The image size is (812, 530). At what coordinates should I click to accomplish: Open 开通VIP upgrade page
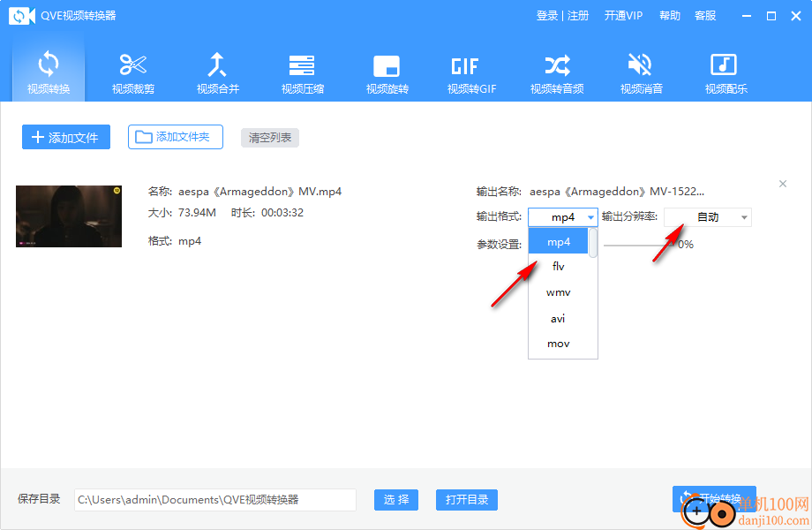click(623, 16)
